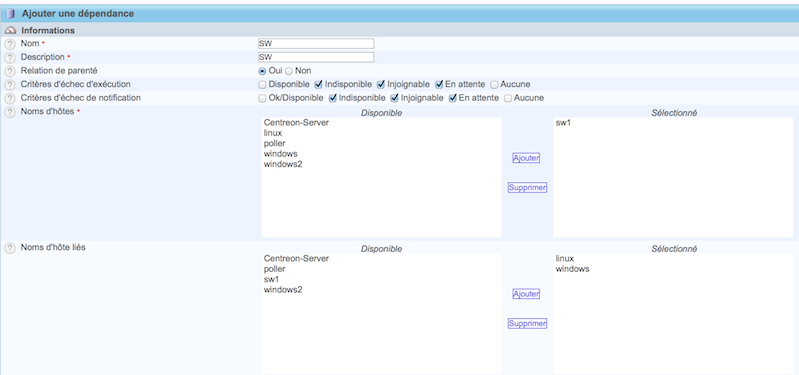Screen dimensions: 799x375
Task: Click the help icon beside Noms d'hôtes
Action: point(10,112)
